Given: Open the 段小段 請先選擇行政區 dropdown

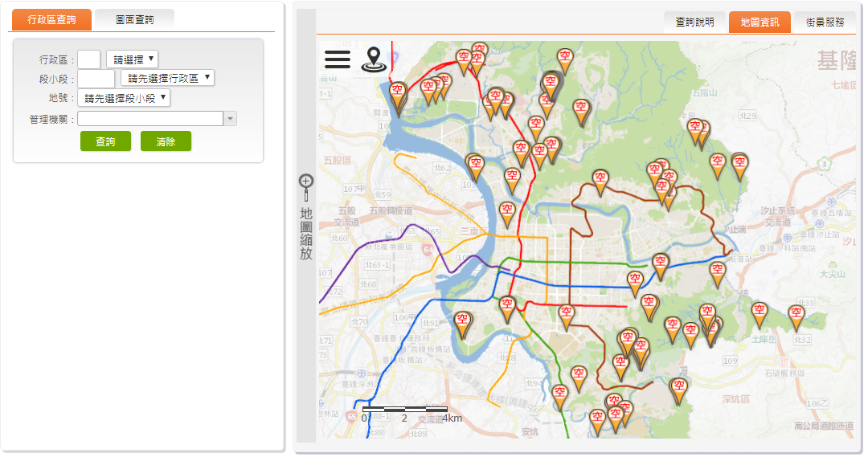Looking at the screenshot, I should pos(167,78).
